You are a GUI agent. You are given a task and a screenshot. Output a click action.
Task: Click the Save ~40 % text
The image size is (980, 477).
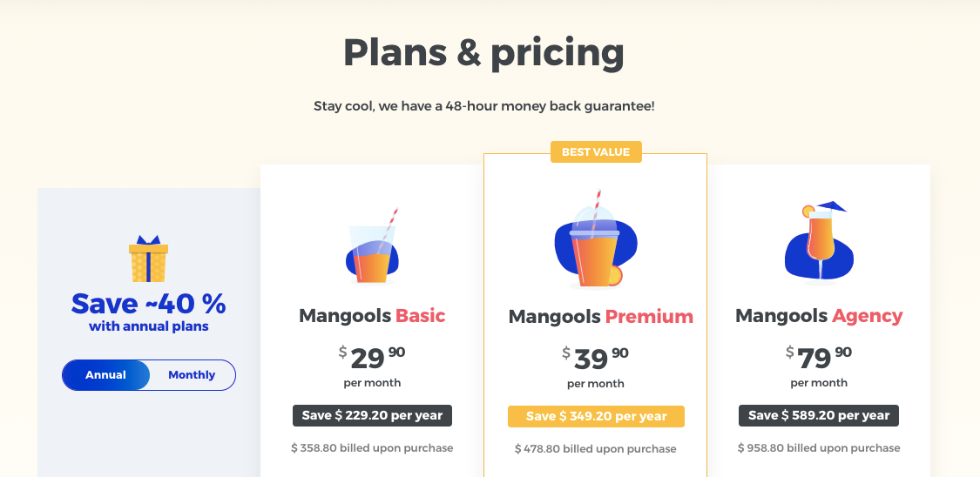point(148,304)
